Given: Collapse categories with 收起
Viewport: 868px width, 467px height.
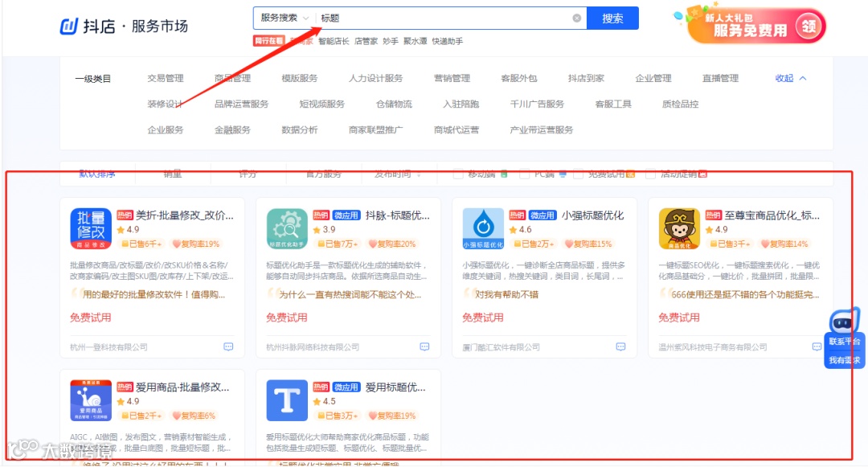Looking at the screenshot, I should click(x=791, y=78).
